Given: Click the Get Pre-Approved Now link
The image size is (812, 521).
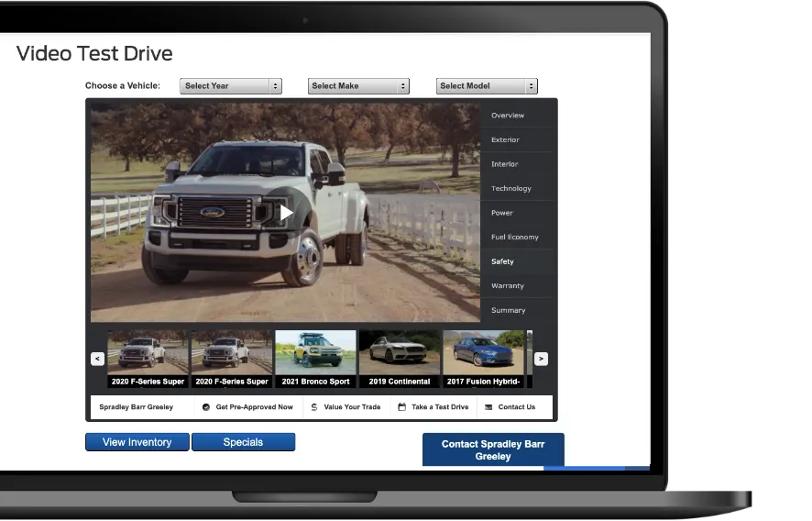Looking at the screenshot, I should coord(254,407).
